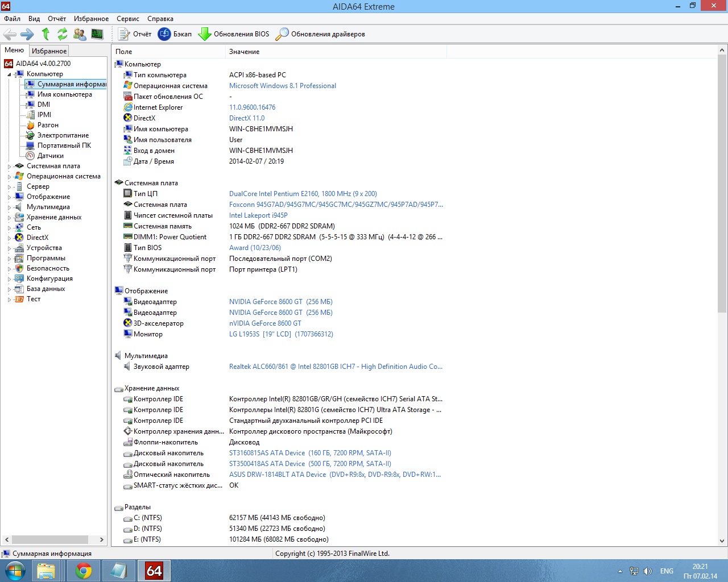This screenshot has height=582, width=728.
Task: Open the Отчёт menu in menu bar
Action: tap(57, 19)
